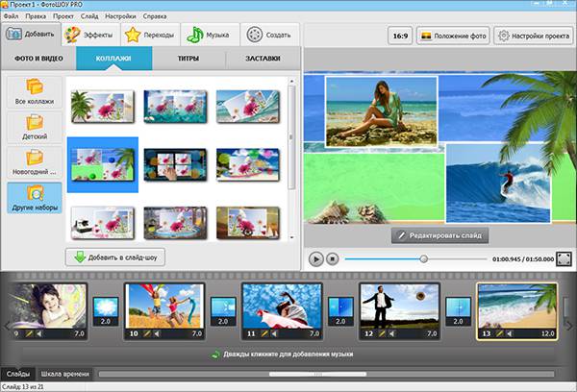Toggle sound icon on slide 10
577x392 pixels.
[x=157, y=334]
